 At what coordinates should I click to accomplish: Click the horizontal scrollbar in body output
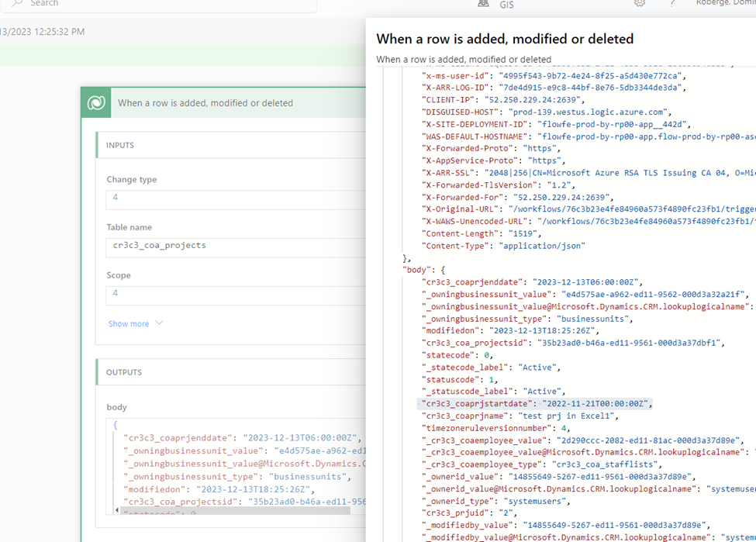pos(235,510)
